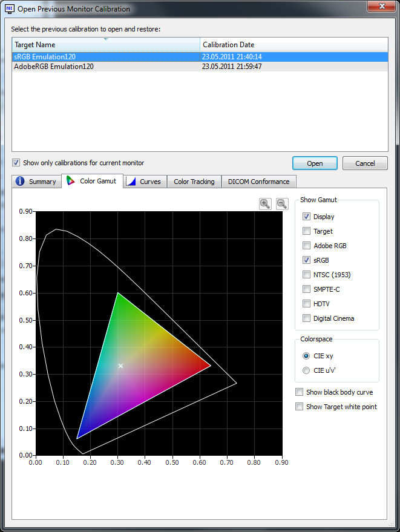The height and width of the screenshot is (532, 400).
Task: Select the Color Gamut tab
Action: click(93, 181)
